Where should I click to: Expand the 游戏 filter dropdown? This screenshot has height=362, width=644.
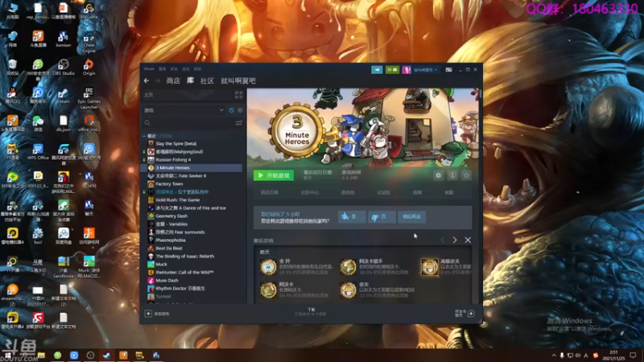pos(221,110)
